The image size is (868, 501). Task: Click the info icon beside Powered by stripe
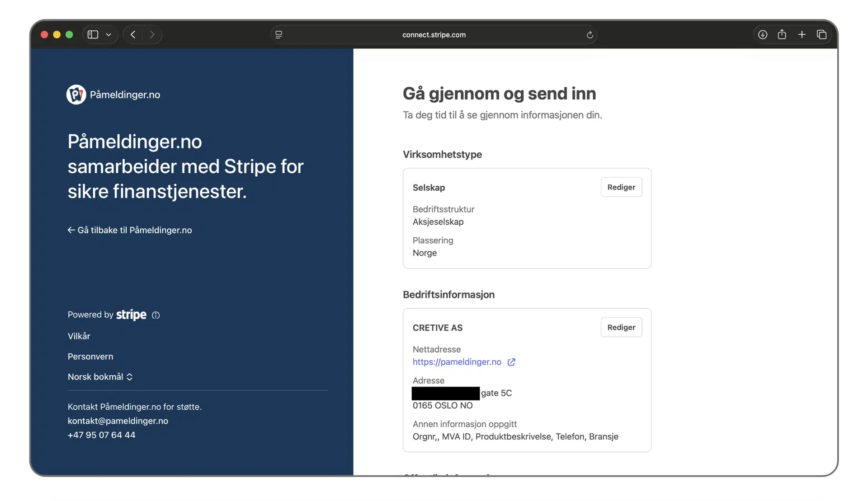tap(156, 315)
